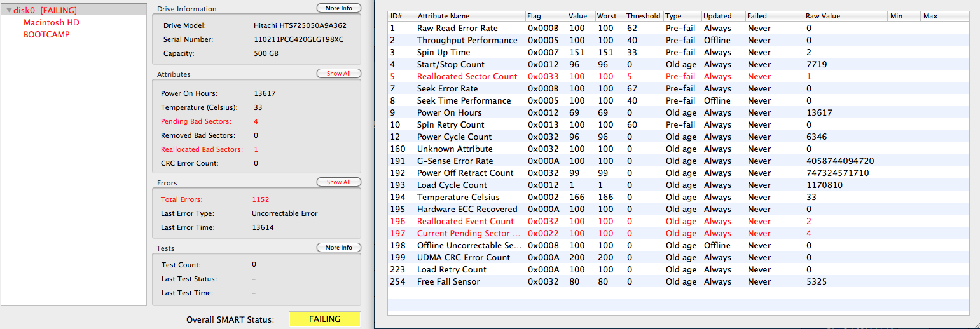Click the Worst column header
Image resolution: width=980 pixels, height=329 pixels.
[608, 16]
